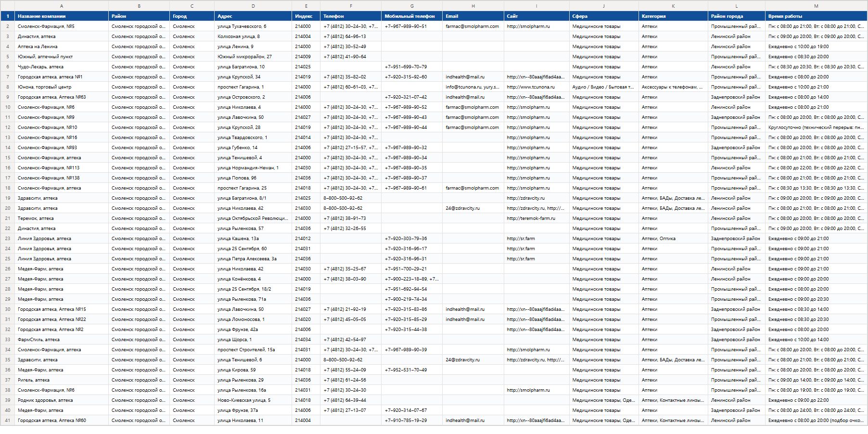868x434 pixels.
Task: Click mobile number '+7–920–303–79–36'
Action: (412, 239)
